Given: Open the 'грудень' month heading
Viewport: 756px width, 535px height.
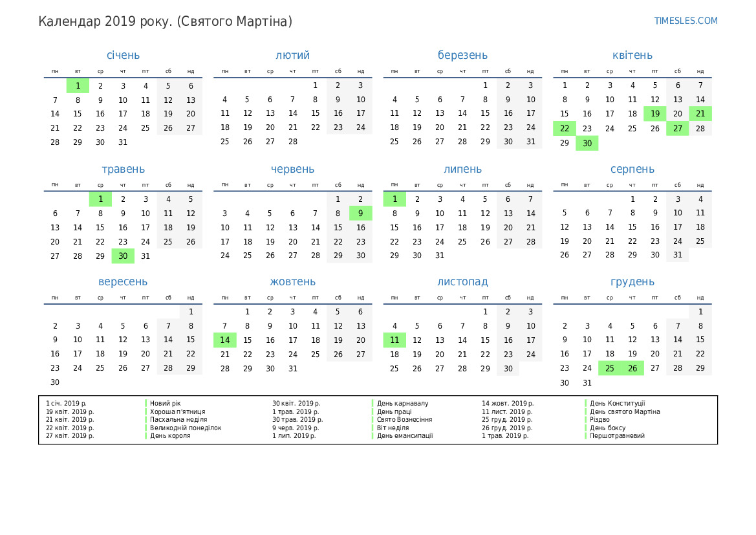Looking at the screenshot, I should click(x=632, y=282).
